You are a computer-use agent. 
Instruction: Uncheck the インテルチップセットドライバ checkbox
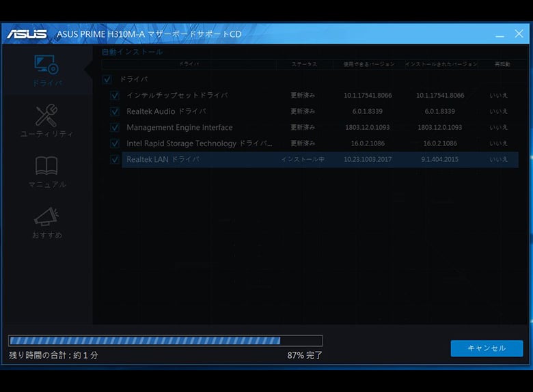115,96
